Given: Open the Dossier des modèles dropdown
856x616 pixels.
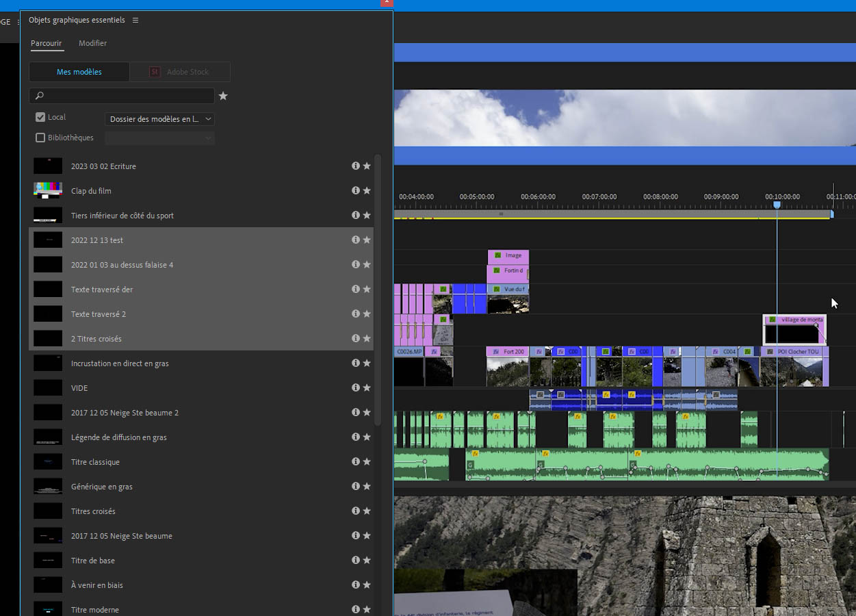Looking at the screenshot, I should pos(159,119).
